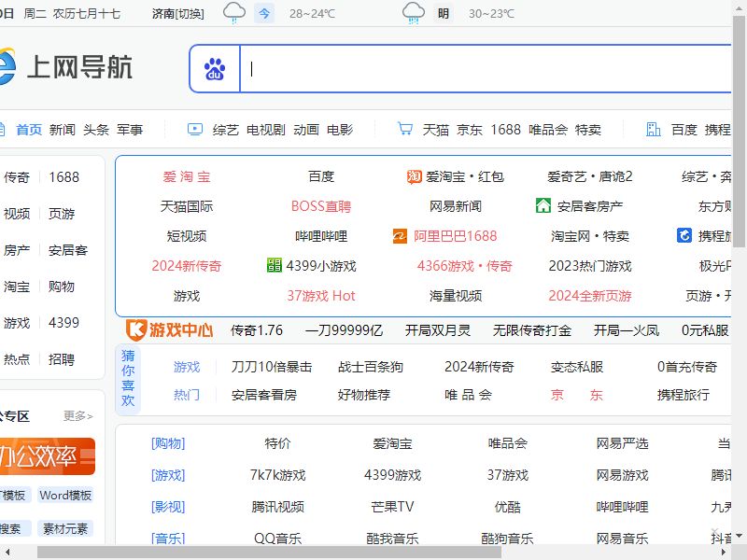Open the 腾讯视频 link
747x560 pixels.
277,507
